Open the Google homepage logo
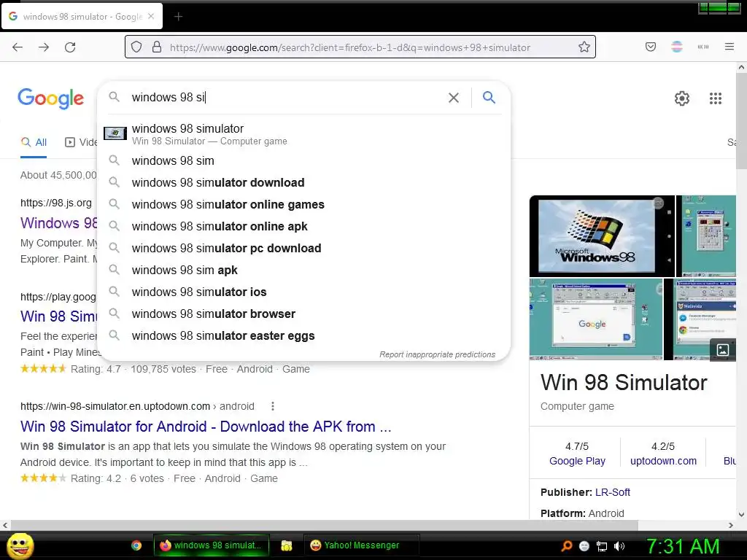Image resolution: width=747 pixels, height=560 pixels. point(51,98)
